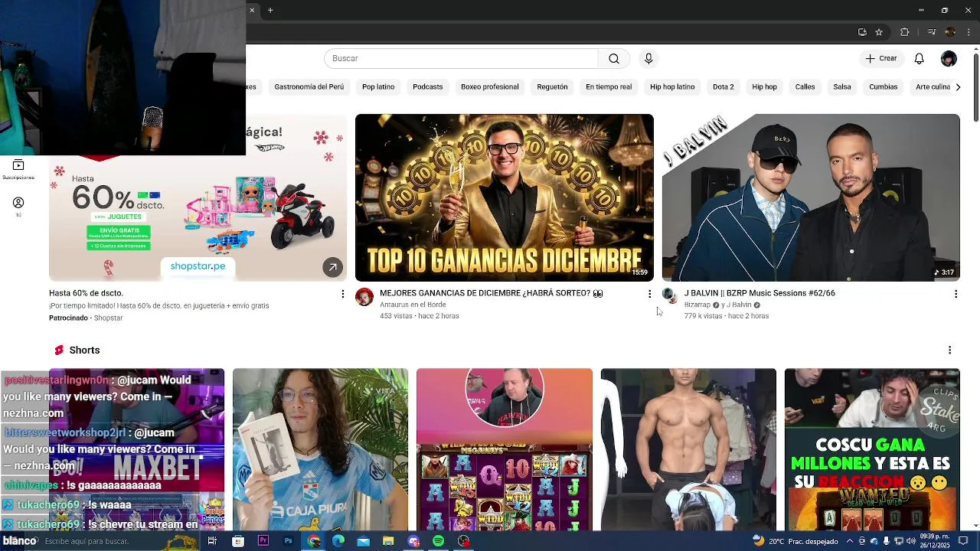Focus the Buscar search field
The width and height of the screenshot is (980, 551).
pos(461,59)
